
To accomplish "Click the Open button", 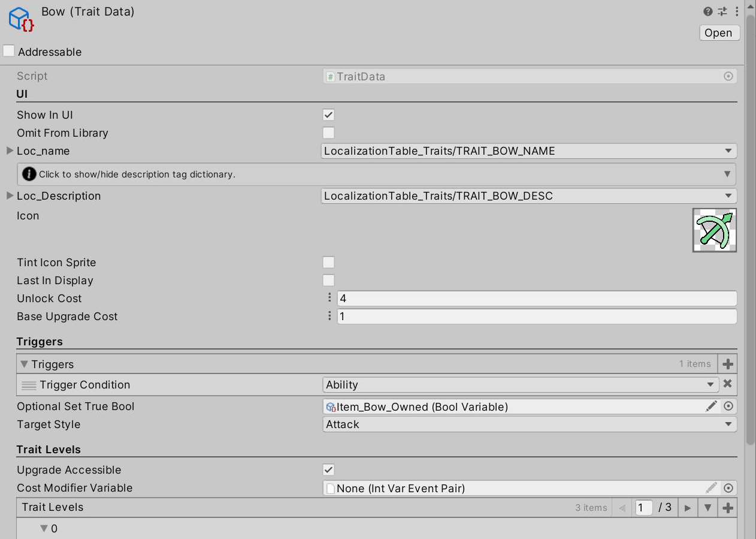I will pos(719,33).
